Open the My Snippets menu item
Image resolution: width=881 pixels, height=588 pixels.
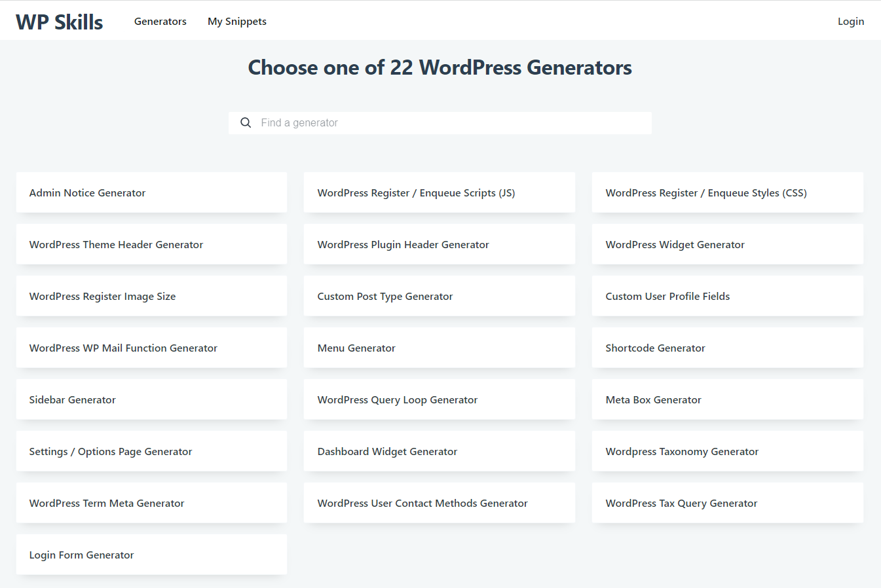[x=236, y=21]
